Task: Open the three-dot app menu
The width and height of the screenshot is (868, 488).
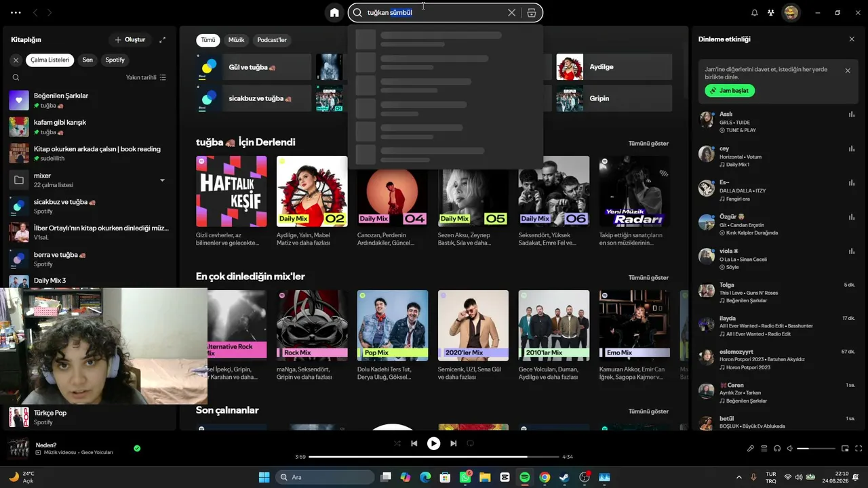Action: pyautogui.click(x=16, y=13)
